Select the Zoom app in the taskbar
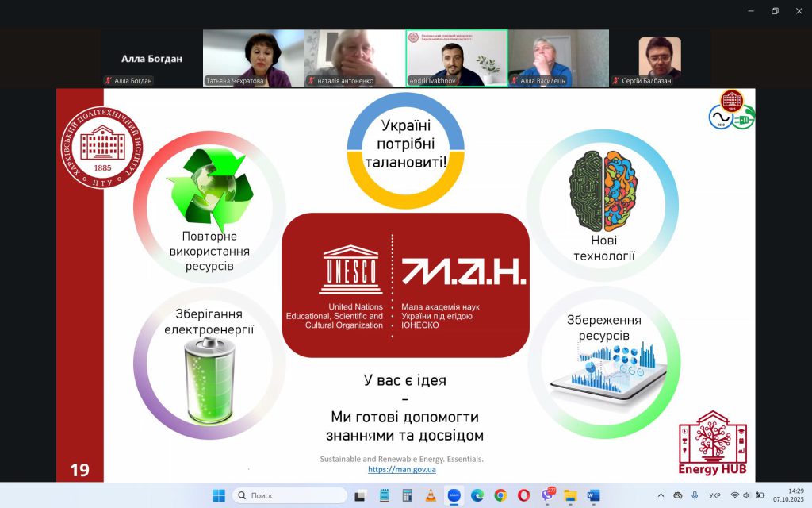The width and height of the screenshot is (812, 508). (x=454, y=495)
